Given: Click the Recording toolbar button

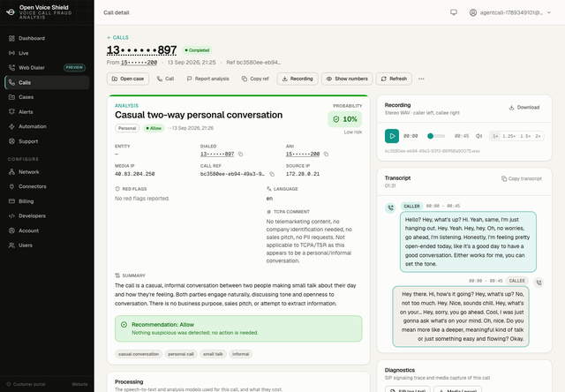Looking at the screenshot, I should click(298, 79).
